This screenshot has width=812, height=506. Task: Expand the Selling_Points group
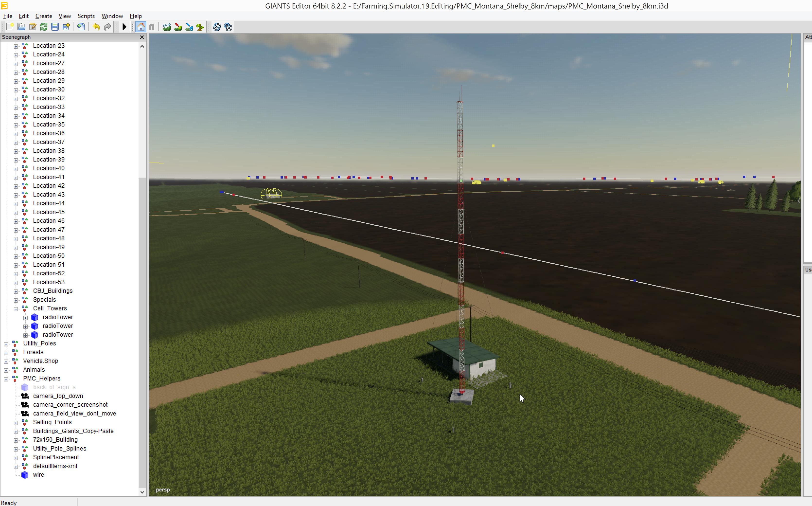pyautogui.click(x=16, y=423)
